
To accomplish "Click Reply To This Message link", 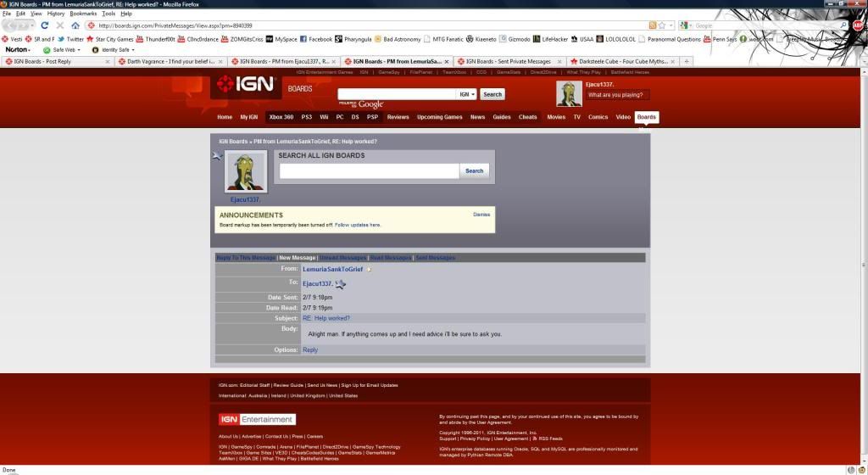I will [246, 258].
